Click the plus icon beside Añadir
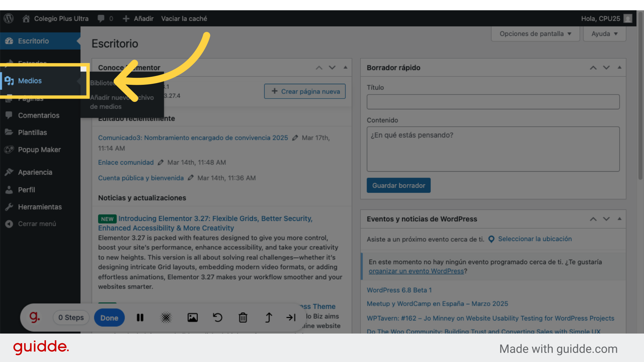The height and width of the screenshot is (362, 644). (x=126, y=18)
